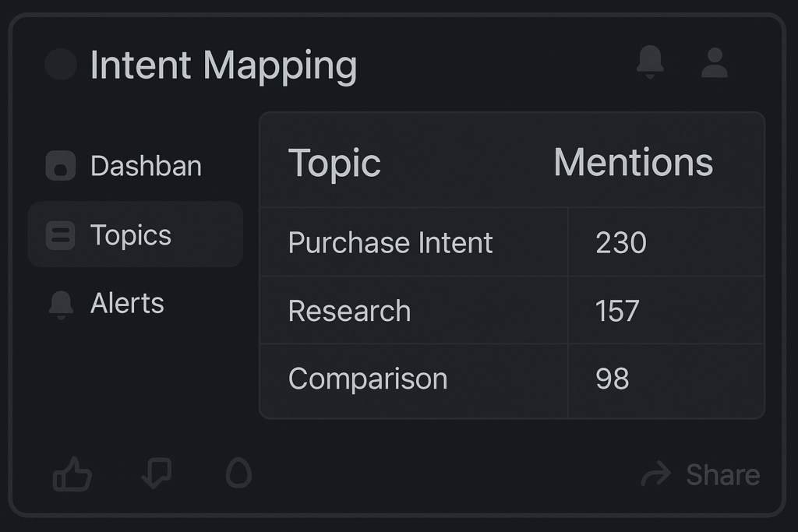
Task: Go to the Dashban sidebar item
Action: coord(146,166)
